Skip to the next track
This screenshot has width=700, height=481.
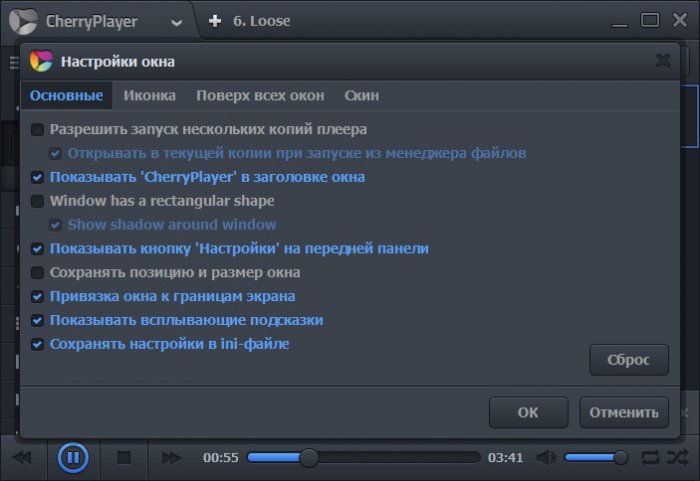point(171,458)
